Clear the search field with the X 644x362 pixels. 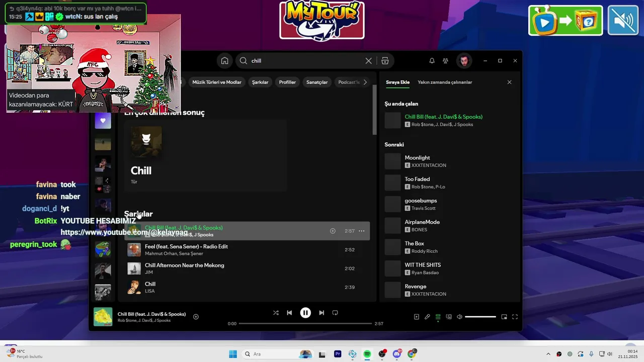368,61
